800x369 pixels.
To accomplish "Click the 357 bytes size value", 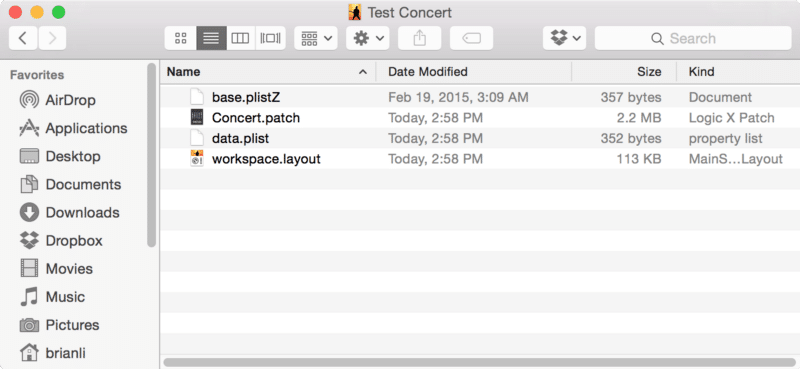I will click(x=631, y=97).
